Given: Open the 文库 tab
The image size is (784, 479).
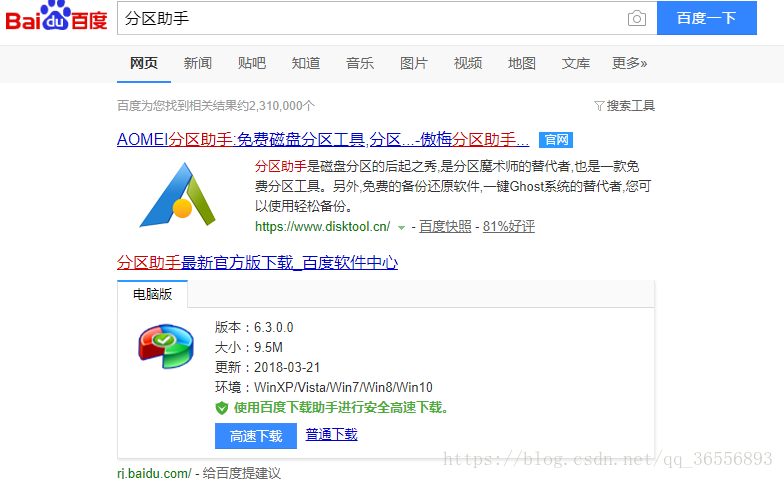Looking at the screenshot, I should (x=576, y=63).
